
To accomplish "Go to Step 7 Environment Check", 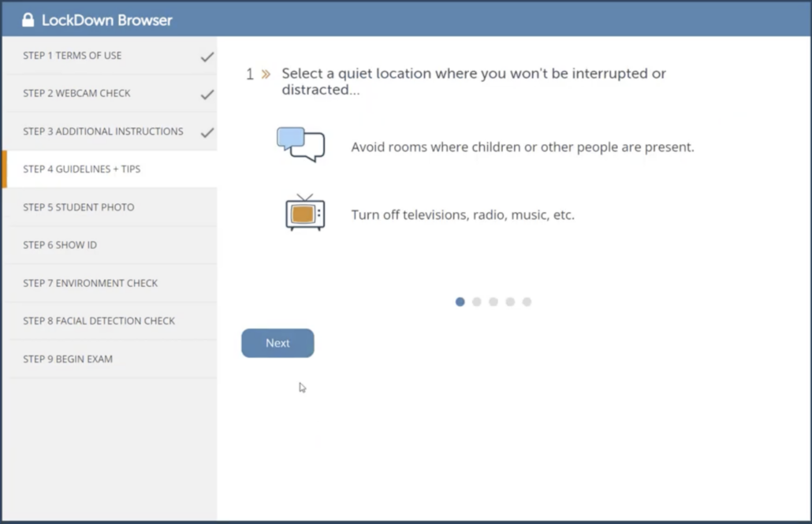I will point(110,283).
